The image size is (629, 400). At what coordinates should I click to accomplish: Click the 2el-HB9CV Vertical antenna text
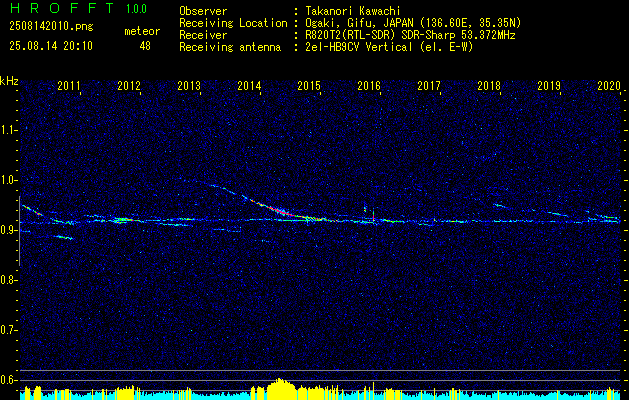click(x=387, y=47)
